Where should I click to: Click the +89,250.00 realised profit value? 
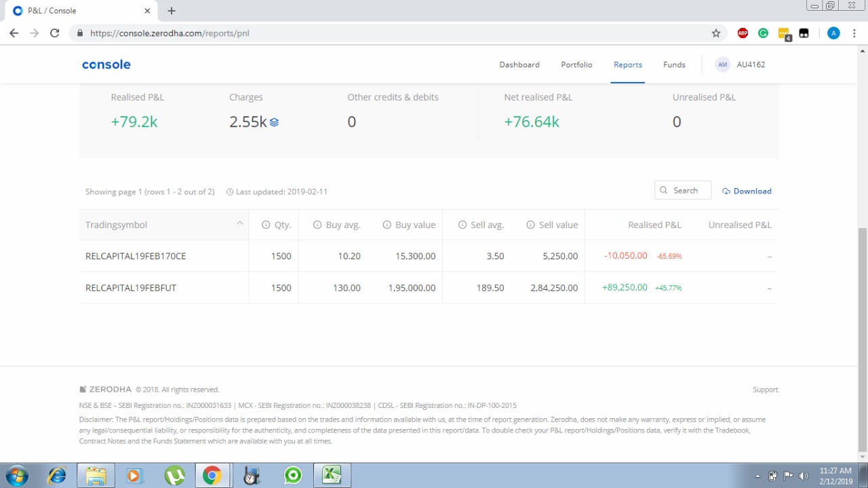(625, 288)
